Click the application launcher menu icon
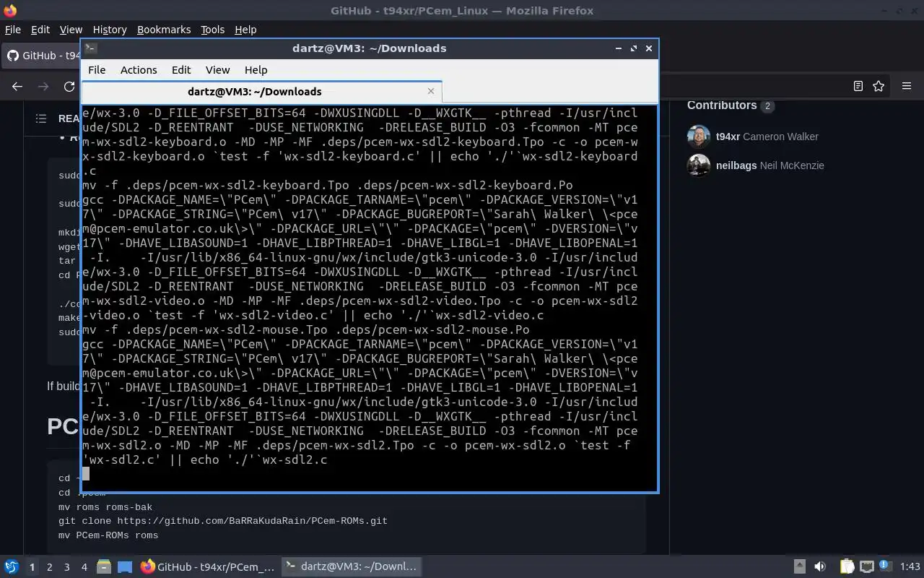Image resolution: width=924 pixels, height=578 pixels. point(12,567)
